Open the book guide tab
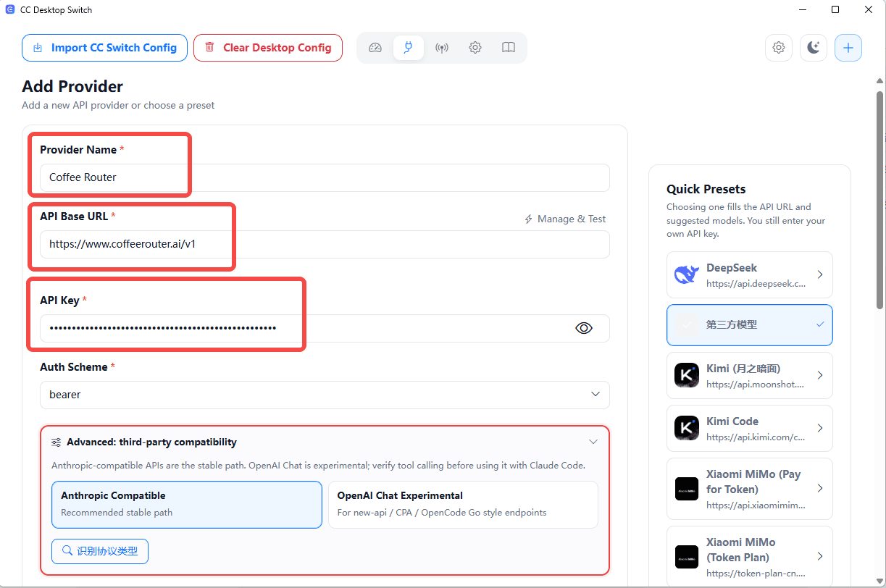The image size is (886, 588). 509,48
